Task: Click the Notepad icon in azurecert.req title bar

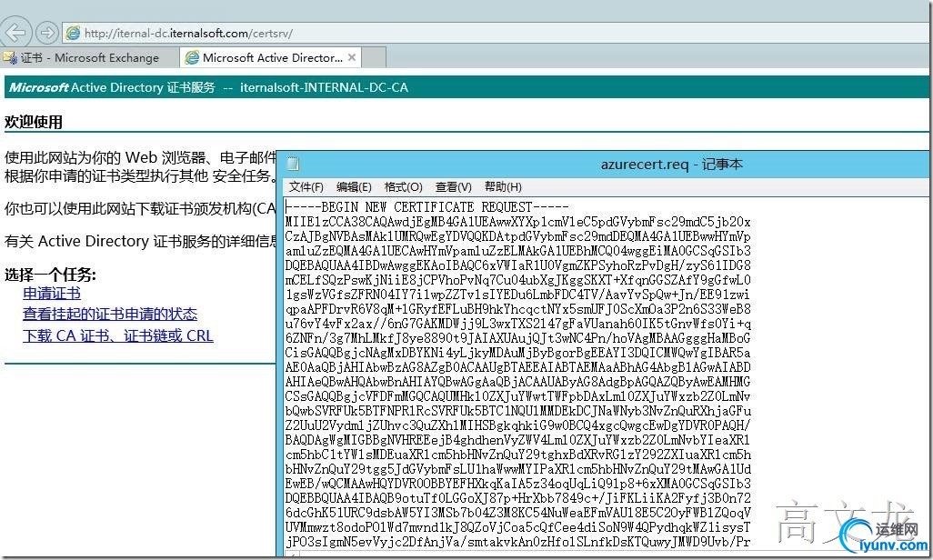Action: 293,164
